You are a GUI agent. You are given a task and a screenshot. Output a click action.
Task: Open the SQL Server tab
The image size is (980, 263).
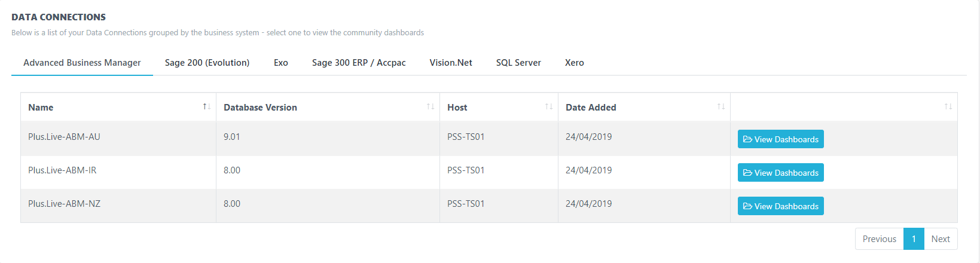pyautogui.click(x=518, y=63)
